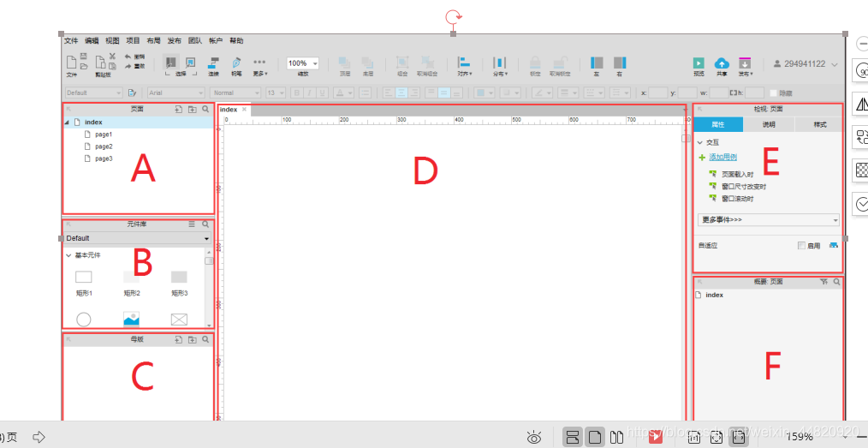Select the Pen tool (钢笔)
868x448 pixels.
[237, 63]
